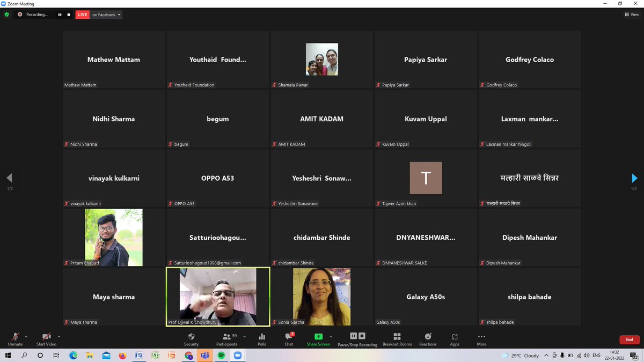The width and height of the screenshot is (644, 362).
Task: Open the 'on Facebook' live stream dropdown
Action: click(106, 14)
